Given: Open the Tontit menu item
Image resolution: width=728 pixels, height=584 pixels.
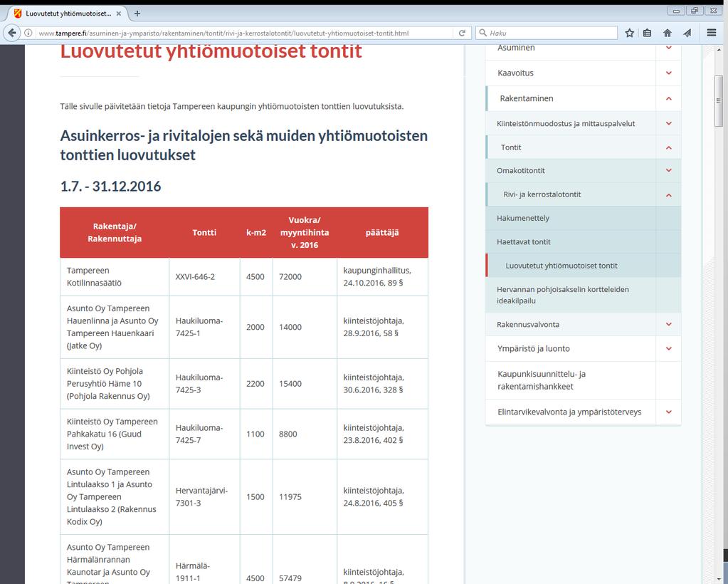Looking at the screenshot, I should coord(511,147).
